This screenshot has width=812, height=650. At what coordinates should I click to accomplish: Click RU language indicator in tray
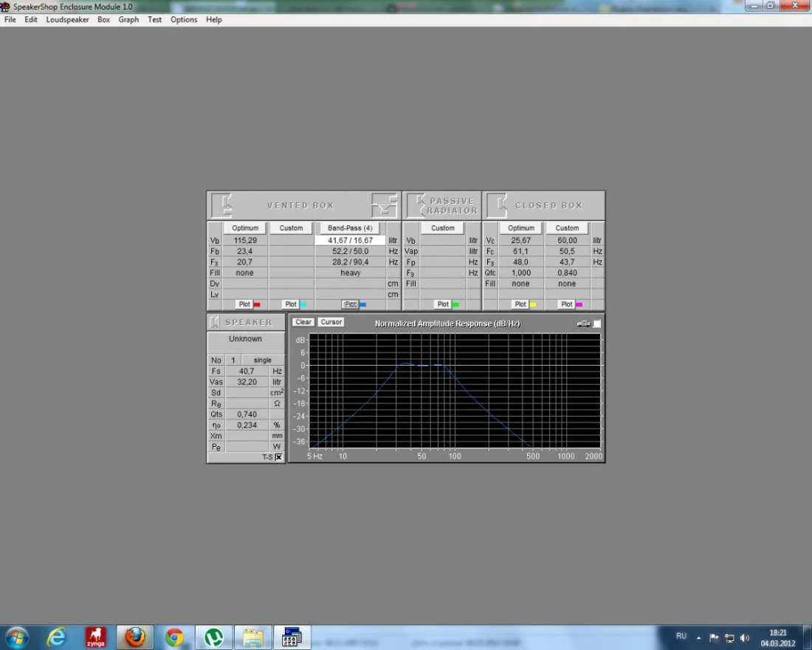pos(681,636)
